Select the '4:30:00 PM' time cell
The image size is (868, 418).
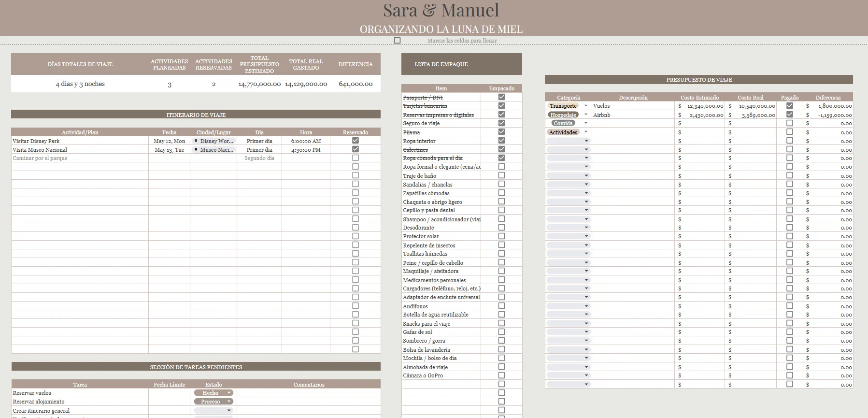click(306, 150)
